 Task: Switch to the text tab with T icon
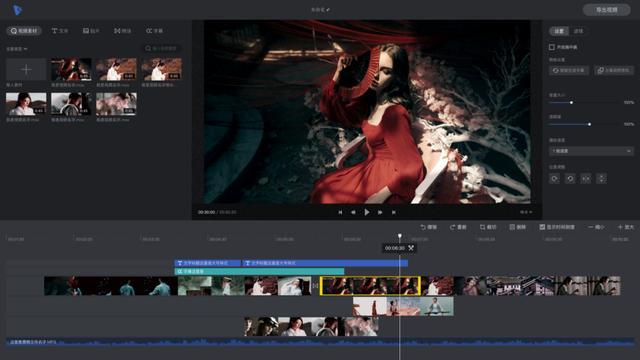(x=60, y=31)
